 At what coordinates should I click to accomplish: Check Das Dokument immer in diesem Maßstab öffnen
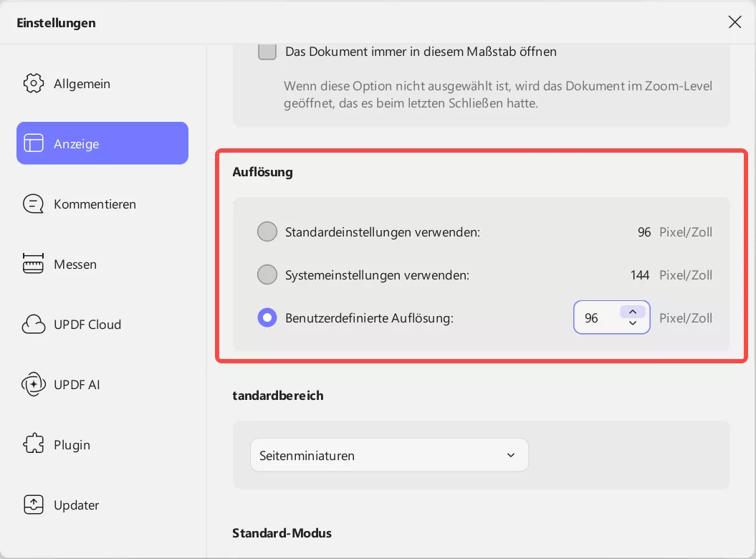click(267, 51)
